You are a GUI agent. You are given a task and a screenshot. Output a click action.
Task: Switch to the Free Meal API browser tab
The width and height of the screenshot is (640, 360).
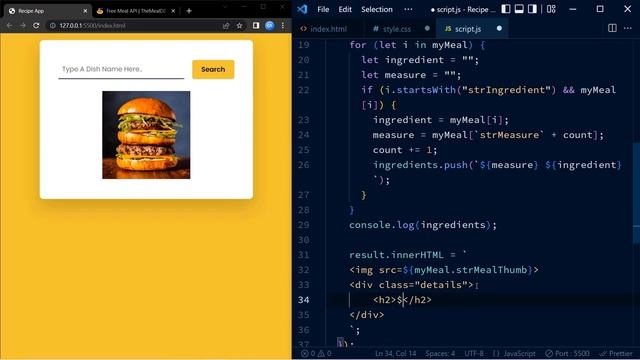tap(135, 11)
